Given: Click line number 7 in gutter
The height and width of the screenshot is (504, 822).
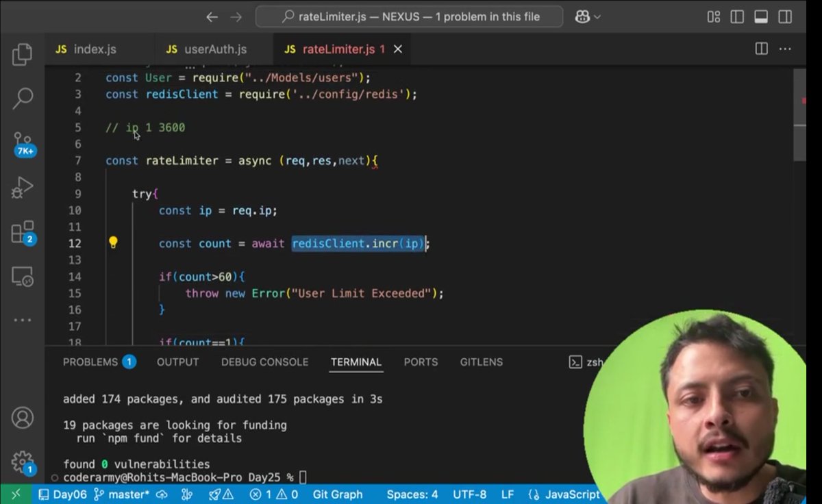Looking at the screenshot, I should pos(77,160).
